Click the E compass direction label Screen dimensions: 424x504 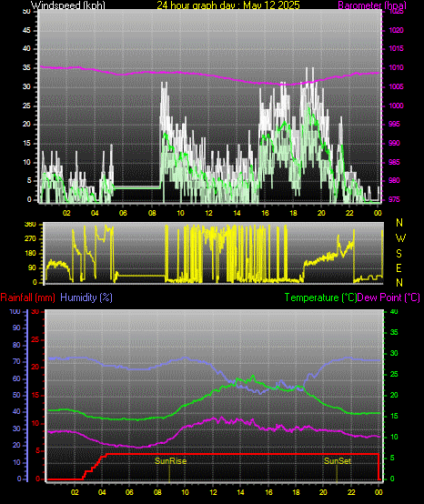tap(399, 267)
